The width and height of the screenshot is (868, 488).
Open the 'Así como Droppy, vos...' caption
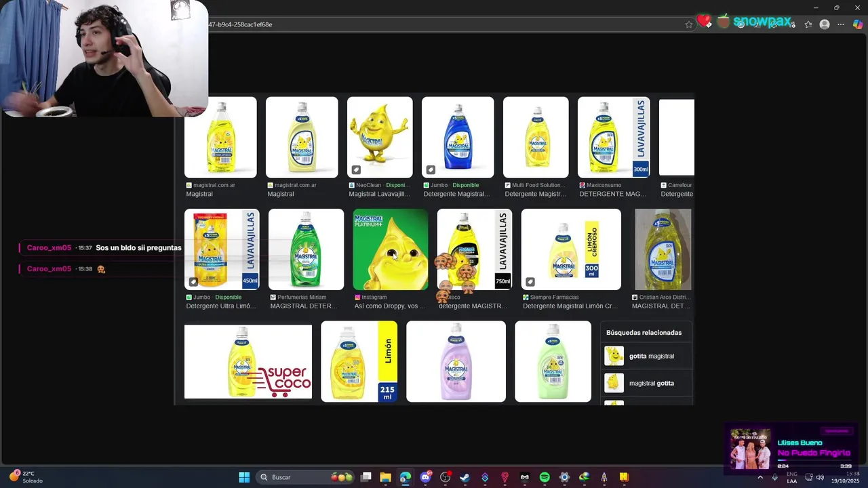pos(390,306)
